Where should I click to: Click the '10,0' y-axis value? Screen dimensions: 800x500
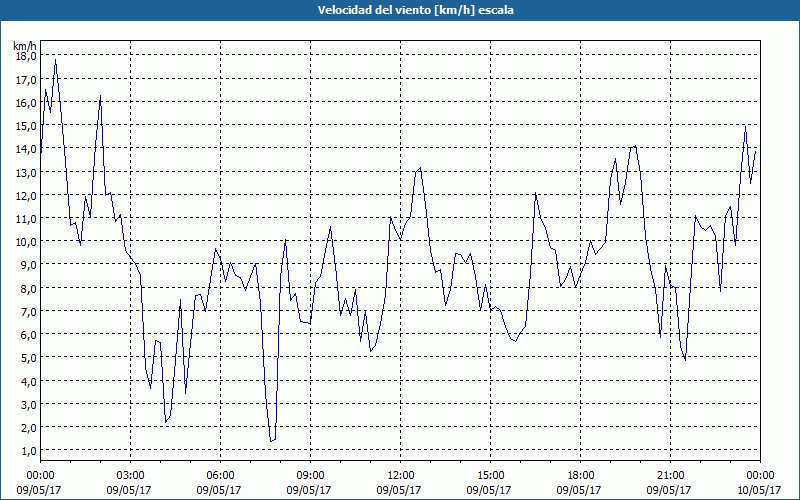click(26, 242)
